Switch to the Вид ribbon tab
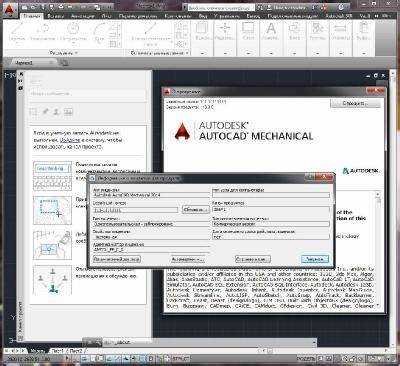This screenshot has width=400, height=366. (203, 16)
